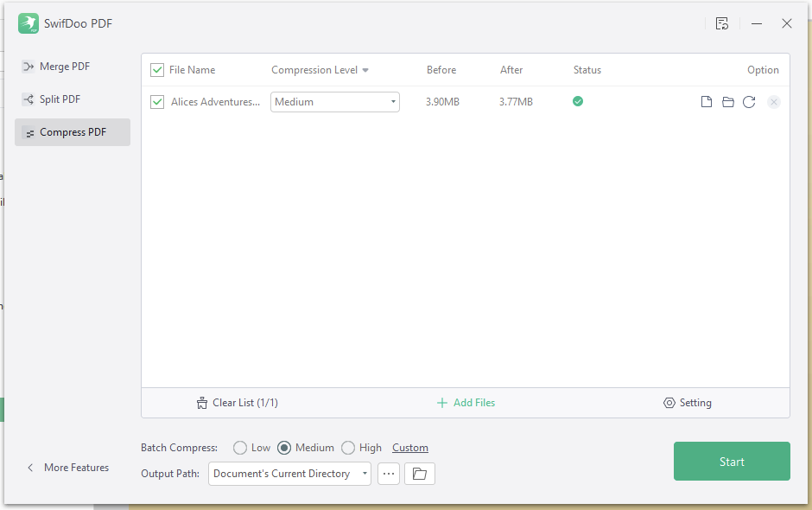This screenshot has height=510, width=812.
Task: Open the output directory folder button
Action: click(420, 474)
